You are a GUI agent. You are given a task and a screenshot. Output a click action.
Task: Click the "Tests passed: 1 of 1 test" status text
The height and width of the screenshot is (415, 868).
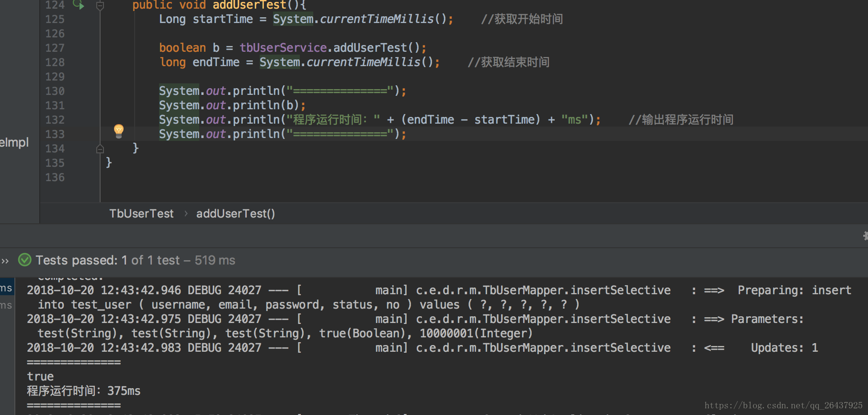click(108, 260)
